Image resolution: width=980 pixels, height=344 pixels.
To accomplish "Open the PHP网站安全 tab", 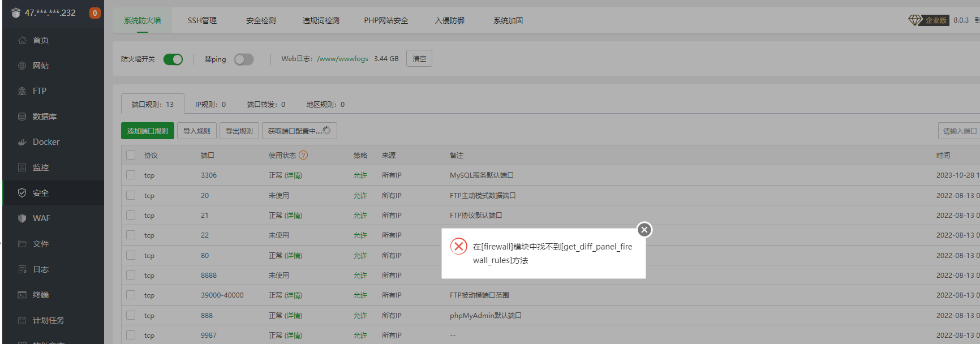I will (x=386, y=20).
